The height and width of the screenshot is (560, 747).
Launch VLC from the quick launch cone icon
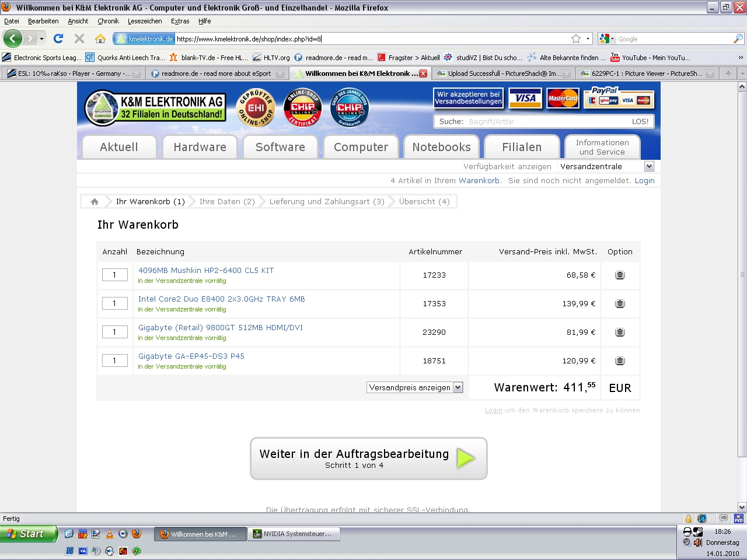109,534
